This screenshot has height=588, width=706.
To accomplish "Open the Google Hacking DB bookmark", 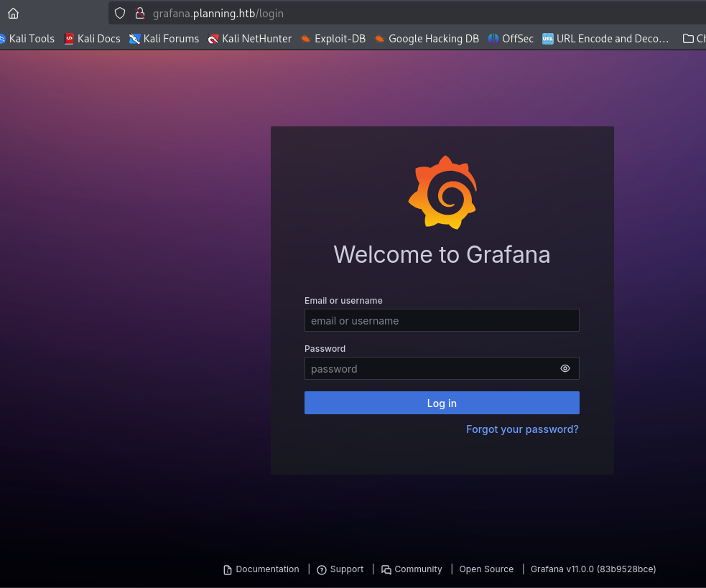I will 427,39.
